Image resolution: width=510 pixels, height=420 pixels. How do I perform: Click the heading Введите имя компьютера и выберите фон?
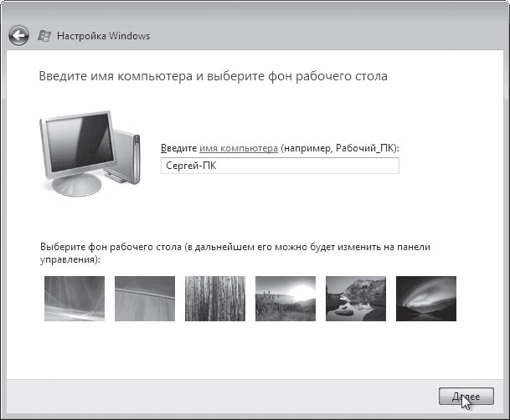(213, 76)
